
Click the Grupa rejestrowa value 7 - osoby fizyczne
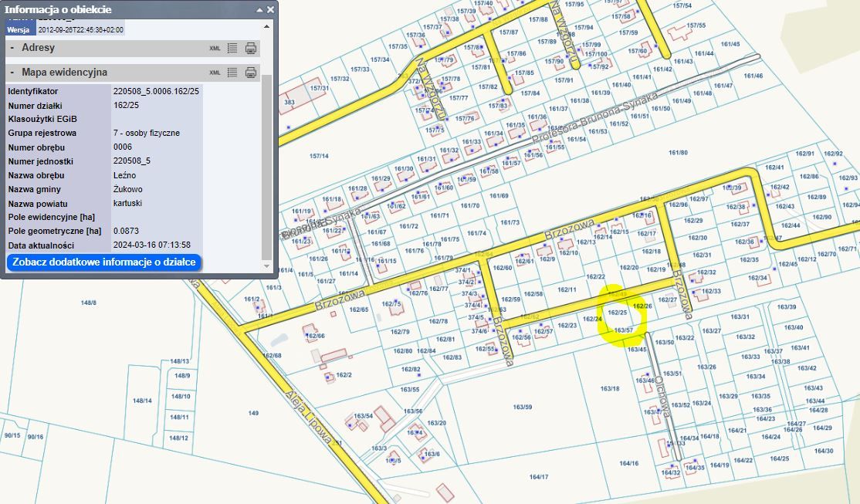147,133
